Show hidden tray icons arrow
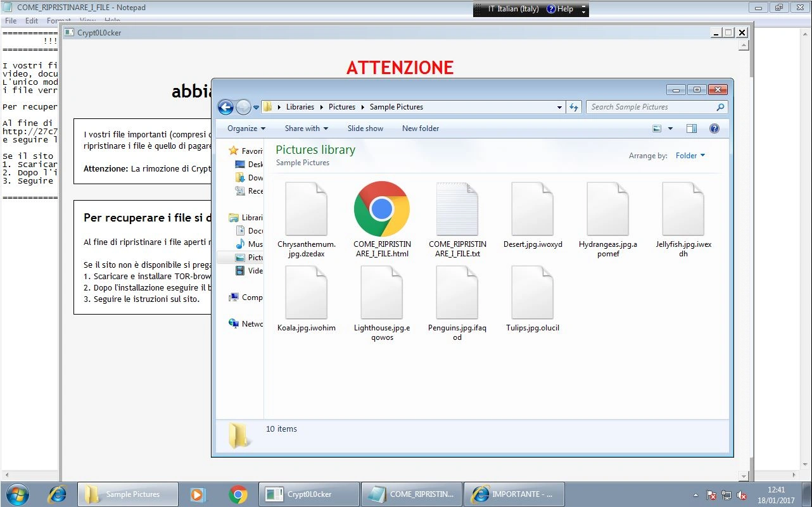 pos(696,495)
